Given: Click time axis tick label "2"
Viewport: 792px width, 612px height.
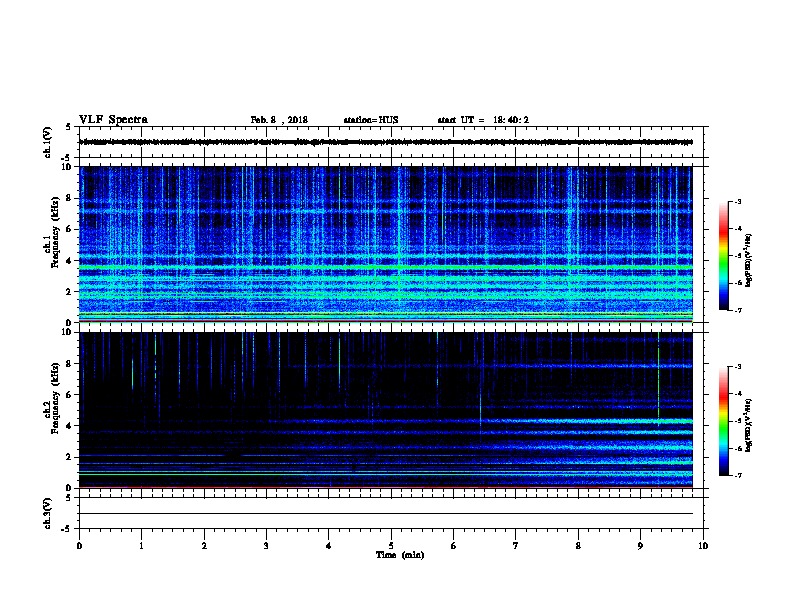Looking at the screenshot, I should click(204, 546).
